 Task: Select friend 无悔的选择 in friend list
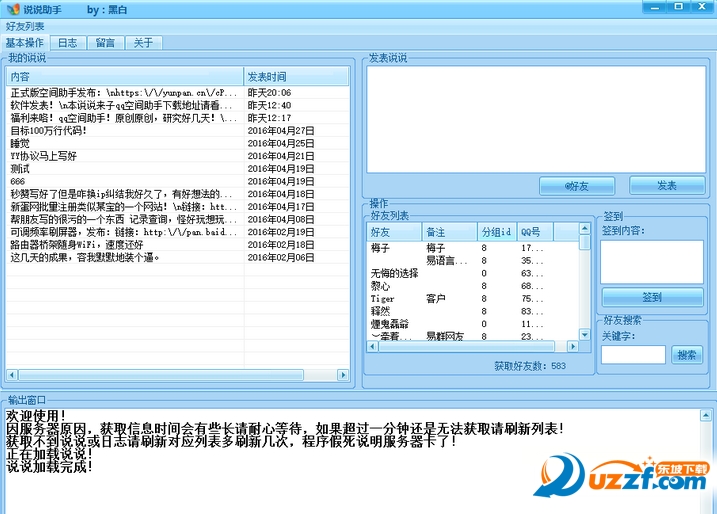pyautogui.click(x=473, y=273)
